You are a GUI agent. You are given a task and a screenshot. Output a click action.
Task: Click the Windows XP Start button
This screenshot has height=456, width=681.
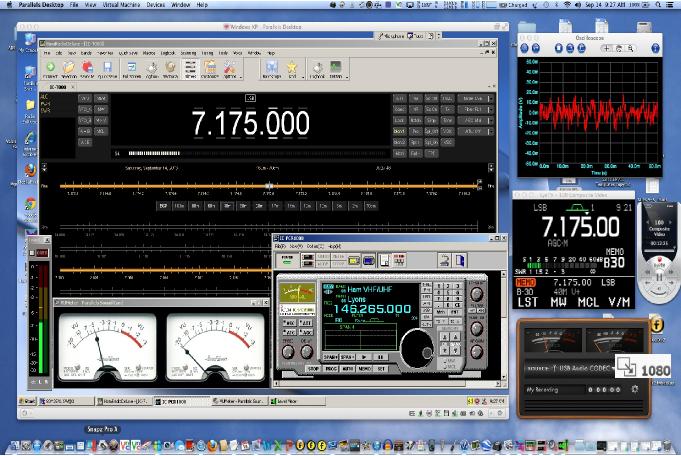27,401
